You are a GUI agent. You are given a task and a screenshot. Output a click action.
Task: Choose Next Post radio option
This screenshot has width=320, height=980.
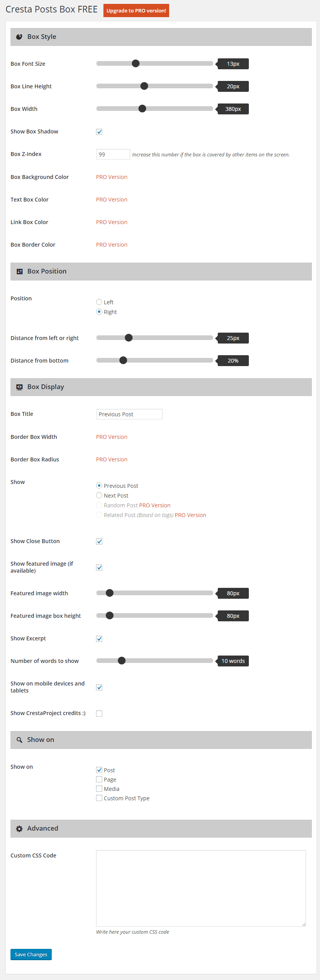tap(99, 495)
